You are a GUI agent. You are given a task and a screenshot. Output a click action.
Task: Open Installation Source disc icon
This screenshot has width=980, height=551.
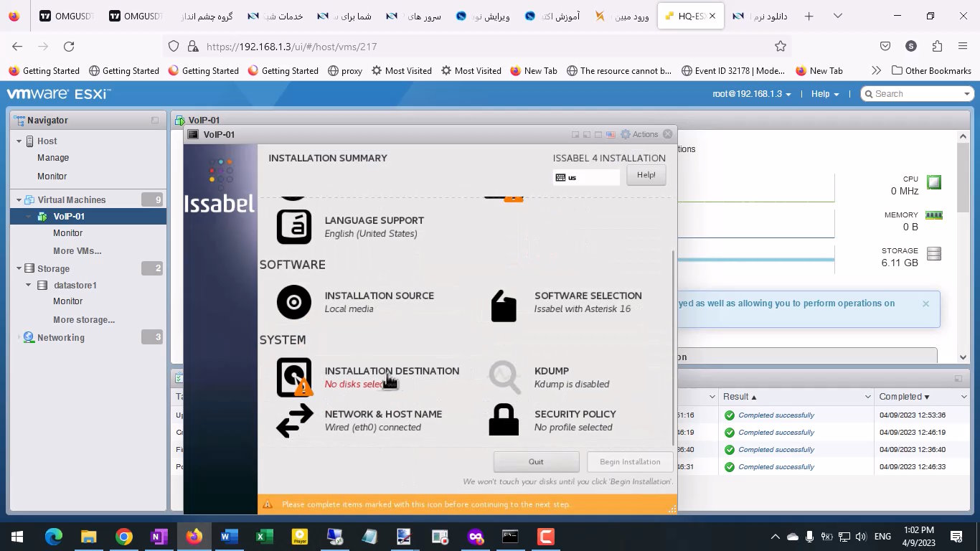[x=294, y=302]
